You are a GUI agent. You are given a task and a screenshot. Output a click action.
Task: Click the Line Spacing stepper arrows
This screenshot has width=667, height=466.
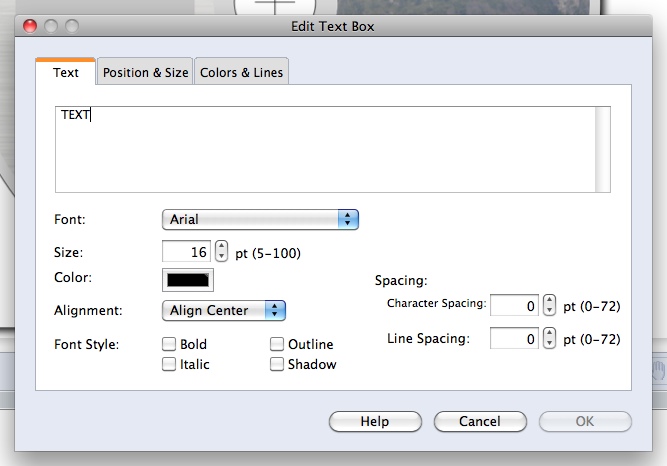[550, 340]
